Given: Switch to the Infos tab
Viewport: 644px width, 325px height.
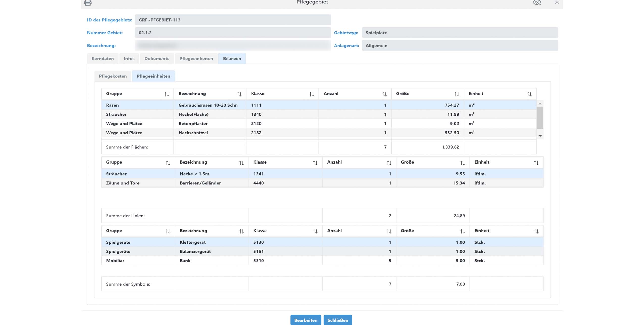Looking at the screenshot, I should [x=129, y=58].
